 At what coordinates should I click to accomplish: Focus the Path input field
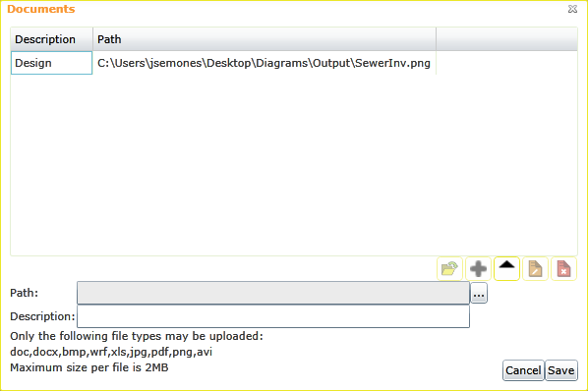(x=273, y=293)
